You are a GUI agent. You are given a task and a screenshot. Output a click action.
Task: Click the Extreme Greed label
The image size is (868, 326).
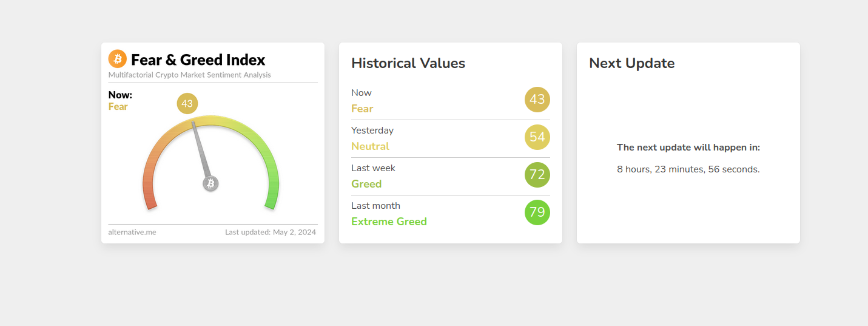click(x=389, y=222)
